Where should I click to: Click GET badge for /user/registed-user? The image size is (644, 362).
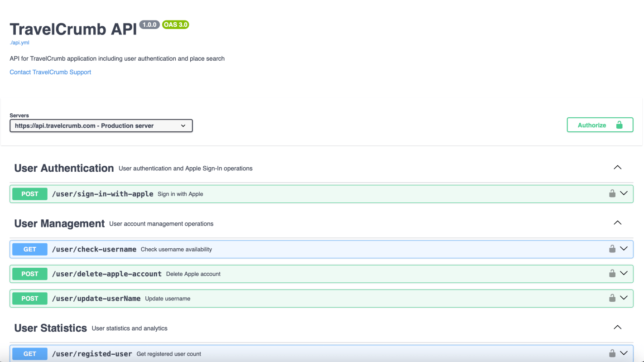point(30,354)
